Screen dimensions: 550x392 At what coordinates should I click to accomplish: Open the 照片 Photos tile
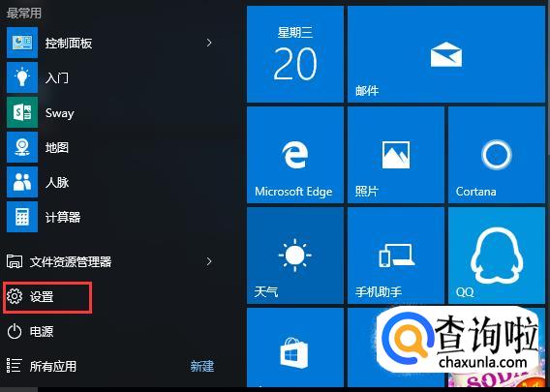point(396,155)
